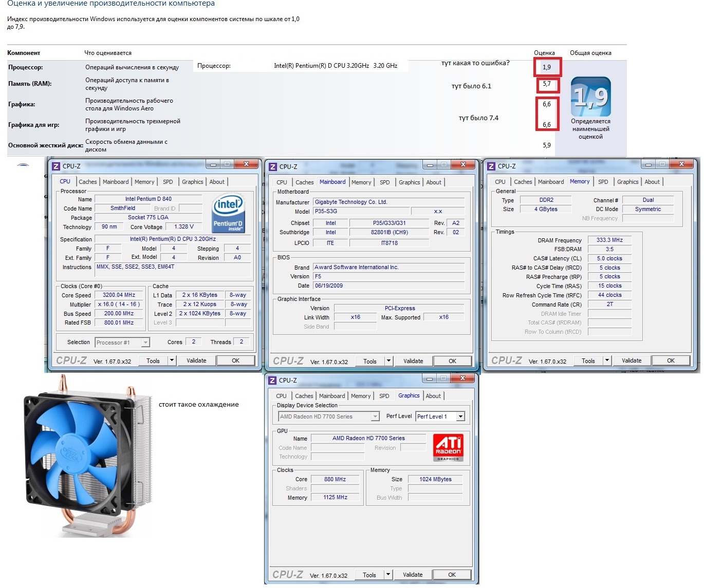Image resolution: width=704 pixels, height=588 pixels.
Task: Open Caches tab in the Memory-tab window
Action: (x=523, y=182)
